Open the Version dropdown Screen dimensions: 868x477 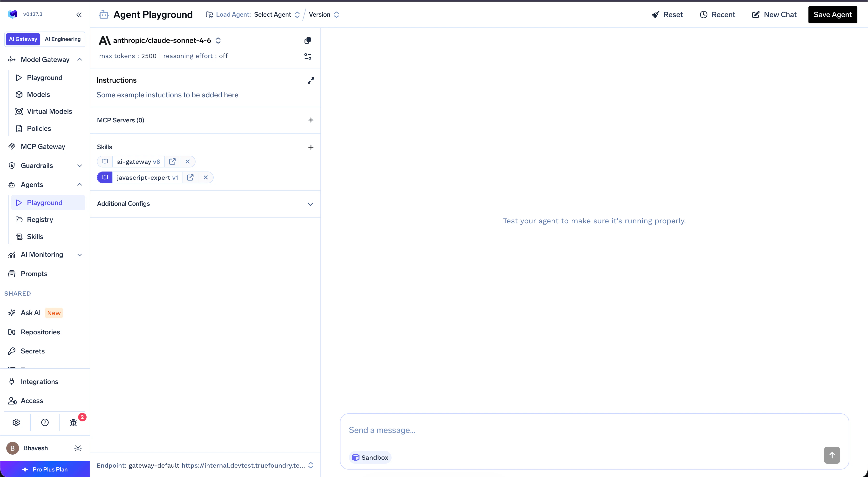324,14
